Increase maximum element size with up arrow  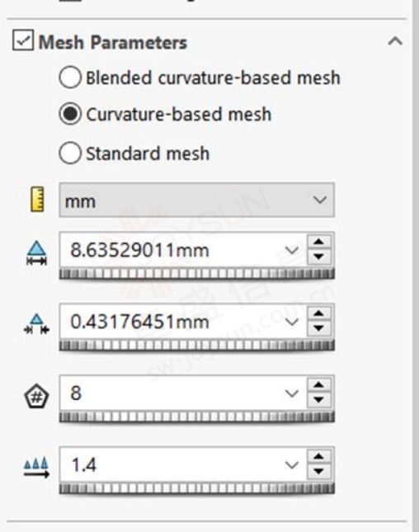319,242
